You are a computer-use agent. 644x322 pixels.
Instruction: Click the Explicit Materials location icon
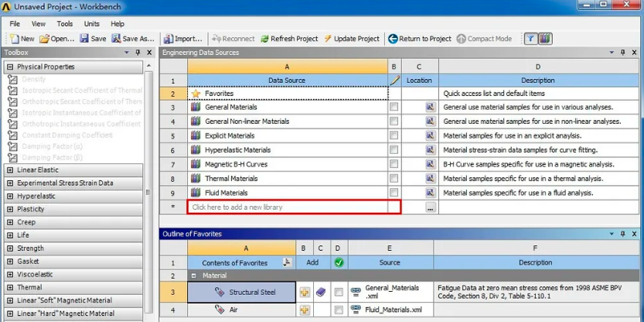tap(430, 135)
